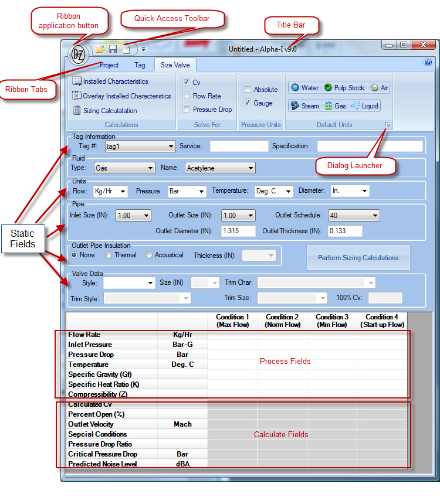Image resolution: width=440 pixels, height=504 pixels.
Task: Open Installed Characteristics calculation
Action: click(x=110, y=81)
